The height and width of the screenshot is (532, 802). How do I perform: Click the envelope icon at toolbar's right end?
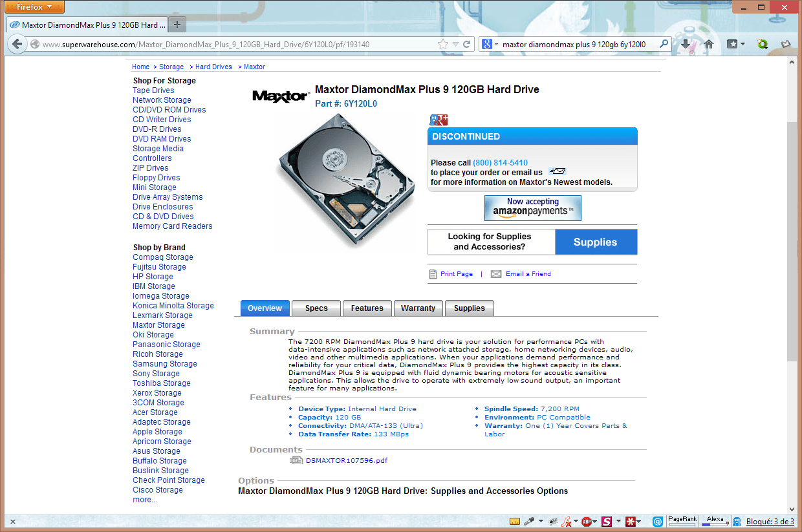tap(786, 44)
